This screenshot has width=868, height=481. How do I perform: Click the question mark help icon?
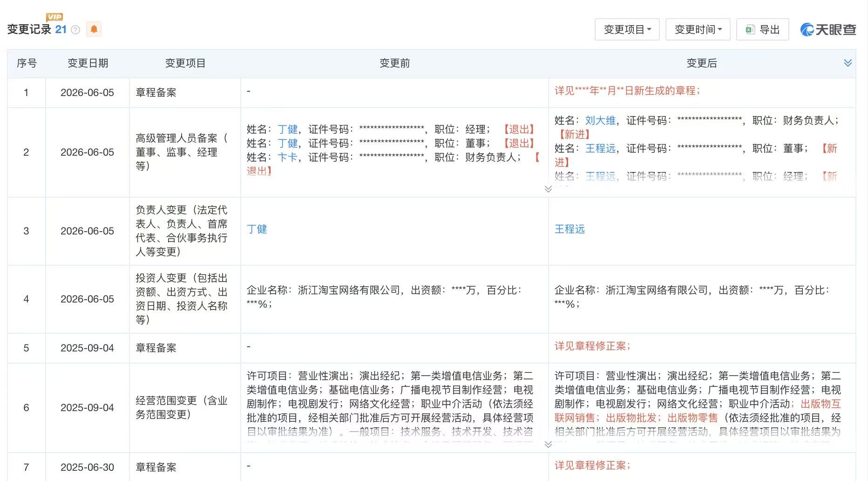75,30
